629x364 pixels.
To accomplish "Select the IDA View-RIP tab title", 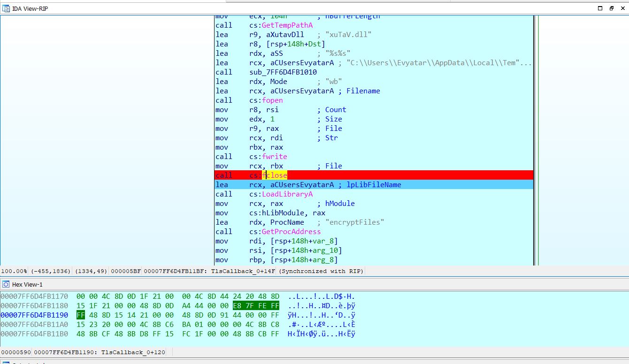I will 30,8.
